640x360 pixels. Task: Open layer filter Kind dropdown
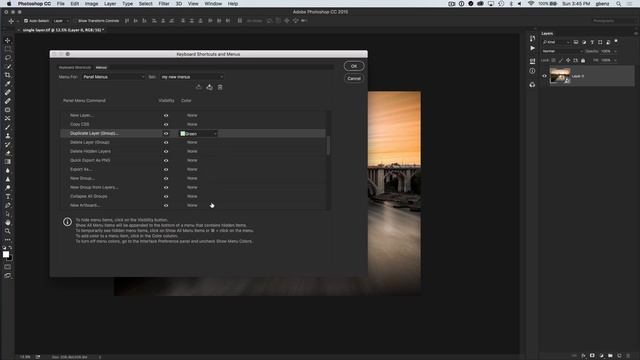point(556,42)
